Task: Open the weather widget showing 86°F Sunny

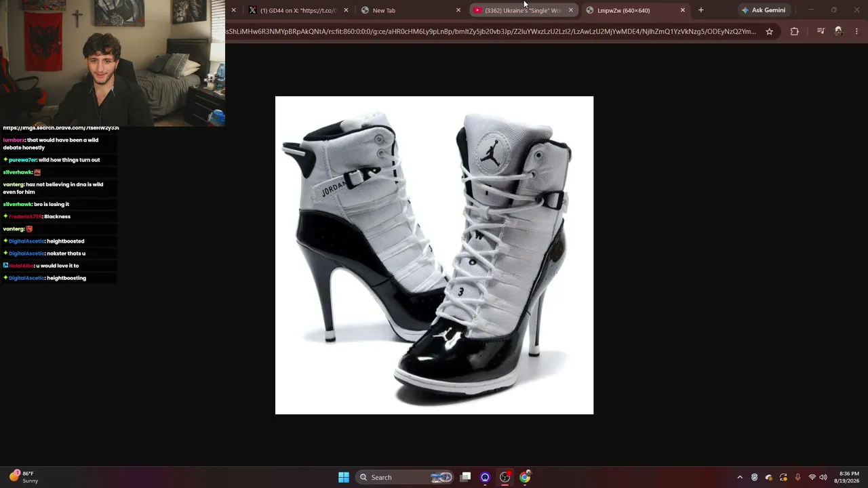Action: (x=24, y=477)
